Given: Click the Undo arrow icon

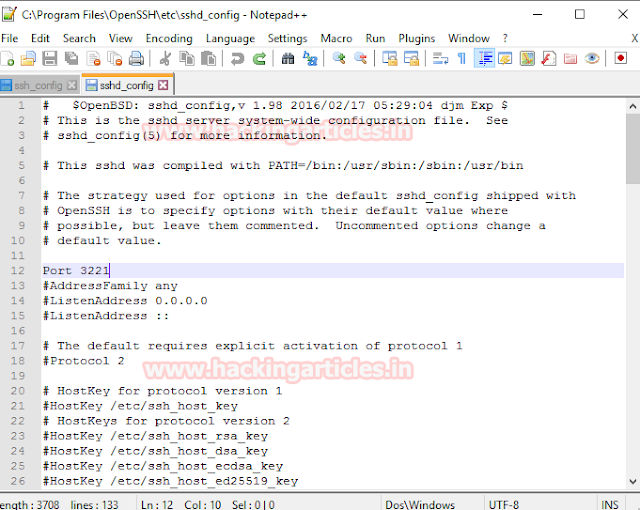Looking at the screenshot, I should (237, 59).
